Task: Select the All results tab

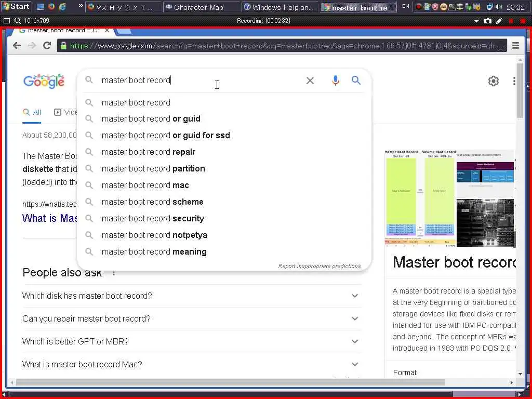Action: pos(32,112)
